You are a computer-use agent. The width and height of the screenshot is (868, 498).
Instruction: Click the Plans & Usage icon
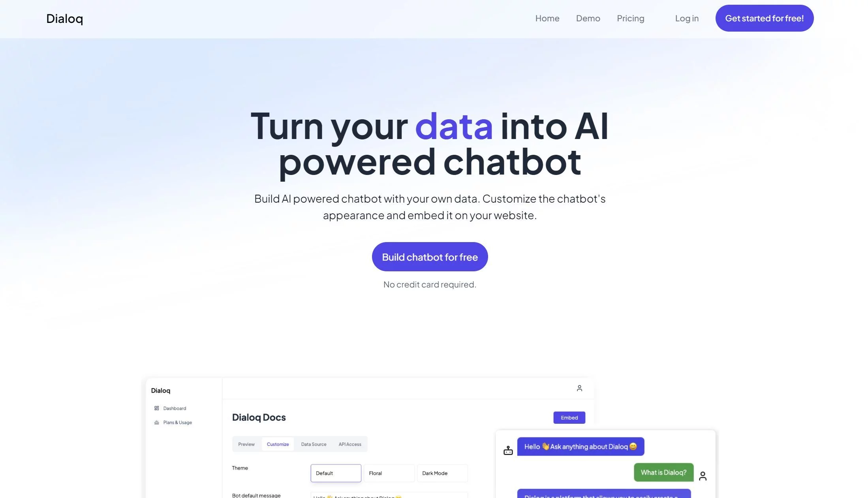click(x=156, y=422)
